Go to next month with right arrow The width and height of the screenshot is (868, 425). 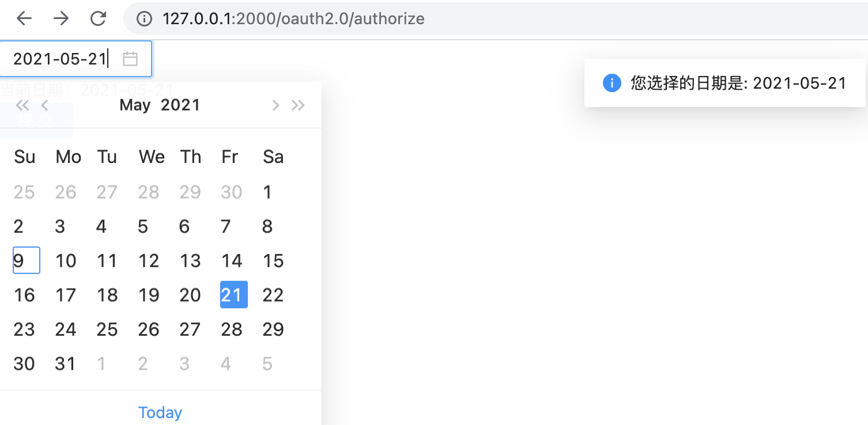(276, 105)
